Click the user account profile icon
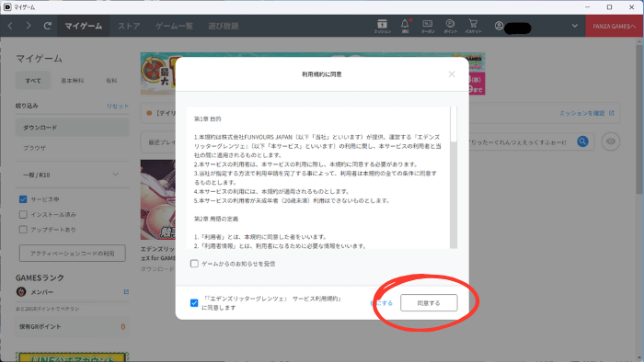The image size is (644, 362). (499, 26)
